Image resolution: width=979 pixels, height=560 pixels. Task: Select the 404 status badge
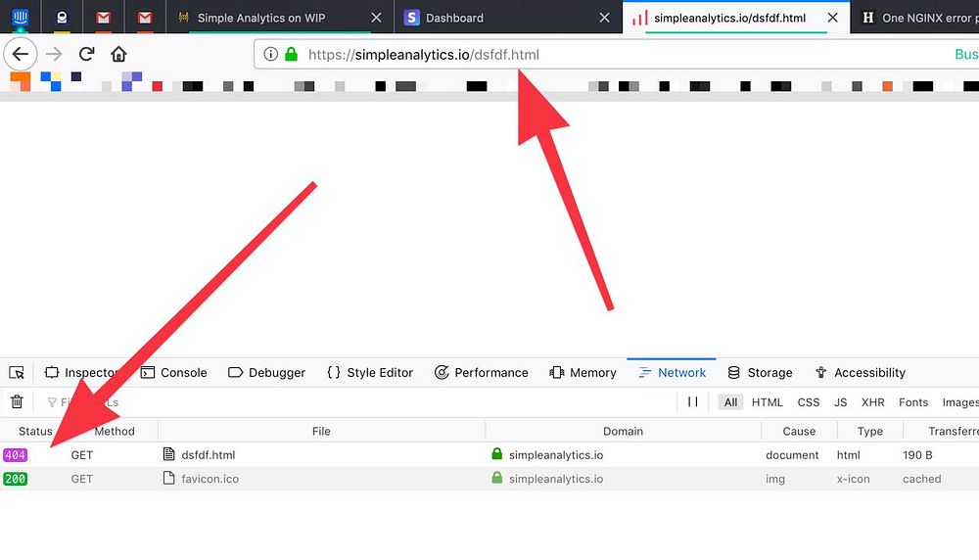coord(15,454)
